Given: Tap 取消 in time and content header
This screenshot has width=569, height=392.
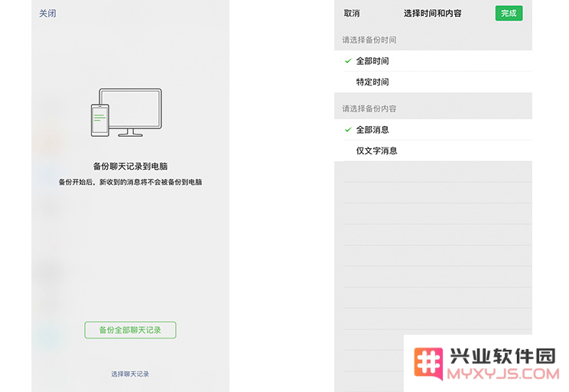Looking at the screenshot, I should pyautogui.click(x=352, y=14).
